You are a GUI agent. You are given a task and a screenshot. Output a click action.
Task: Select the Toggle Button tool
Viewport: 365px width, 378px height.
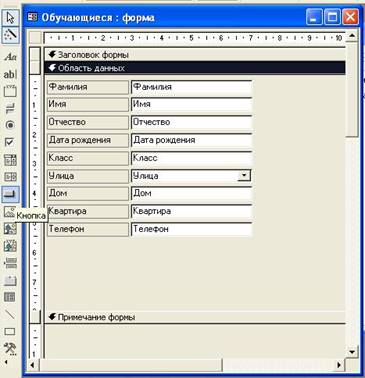pyautogui.click(x=10, y=108)
